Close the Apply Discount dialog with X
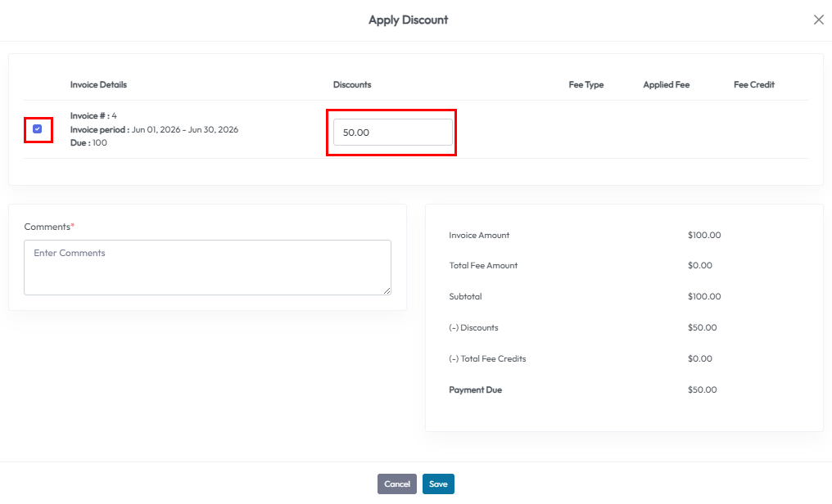This screenshot has height=504, width=832. coord(818,20)
